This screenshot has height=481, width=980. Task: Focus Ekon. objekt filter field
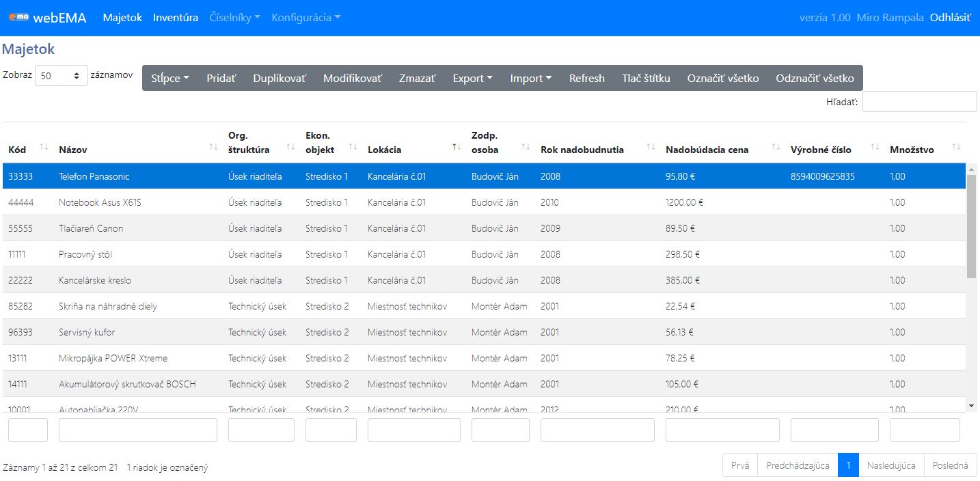coord(331,430)
